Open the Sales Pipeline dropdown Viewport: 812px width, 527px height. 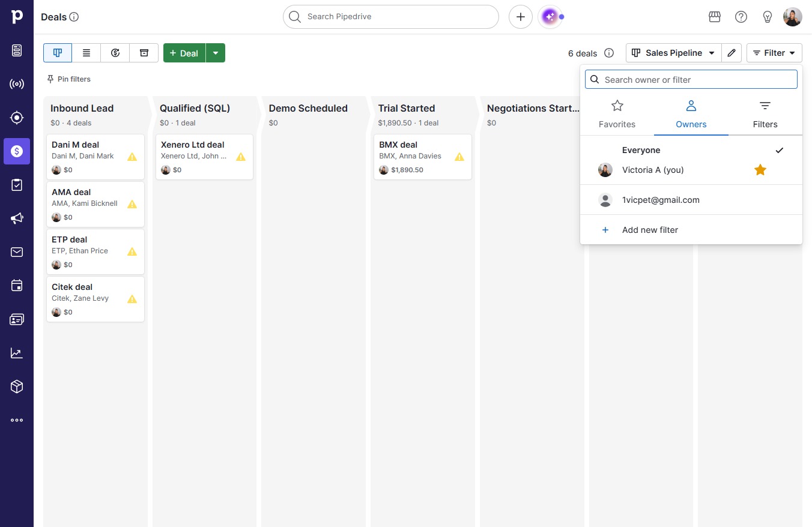(x=673, y=53)
